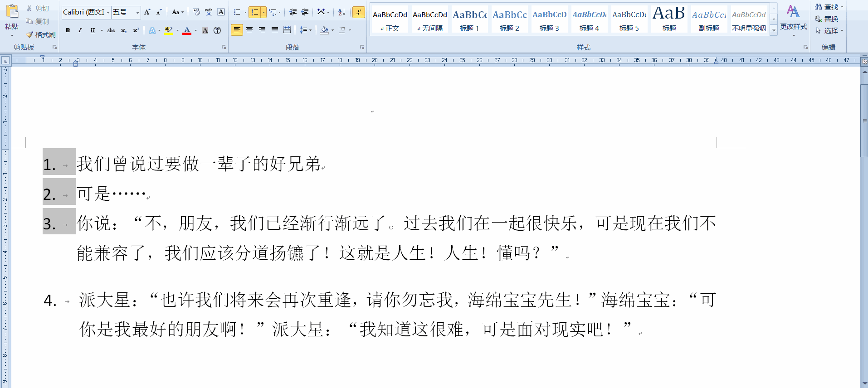
Task: Toggle Subscript formatting
Action: [123, 30]
